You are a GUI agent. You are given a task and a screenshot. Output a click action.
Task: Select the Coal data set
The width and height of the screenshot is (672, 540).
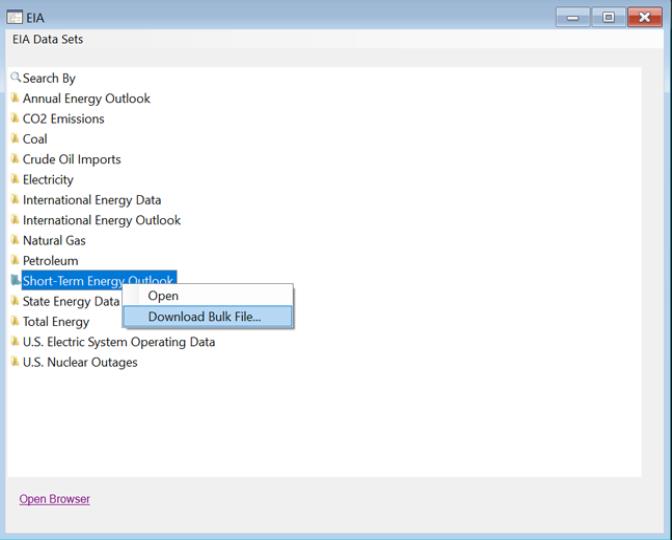pos(35,139)
